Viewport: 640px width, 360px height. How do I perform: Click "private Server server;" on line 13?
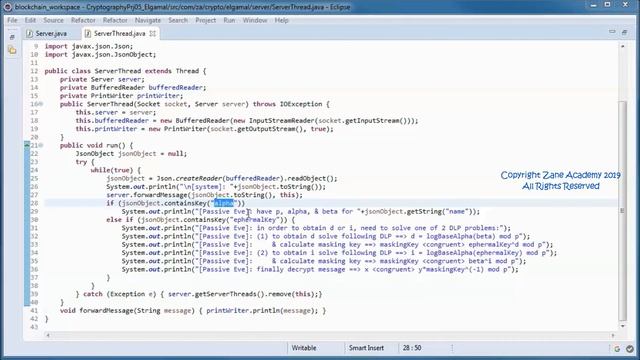coord(102,79)
